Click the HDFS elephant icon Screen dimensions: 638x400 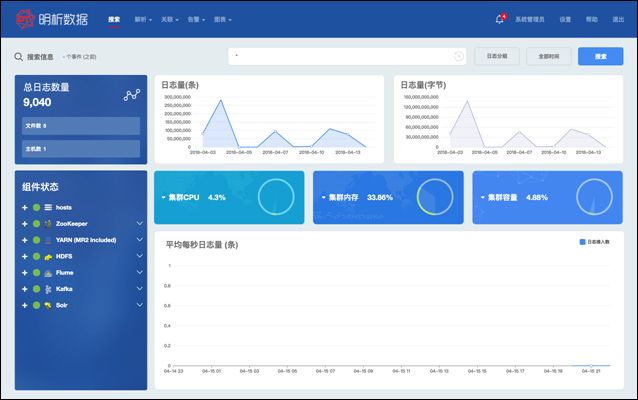pos(48,256)
